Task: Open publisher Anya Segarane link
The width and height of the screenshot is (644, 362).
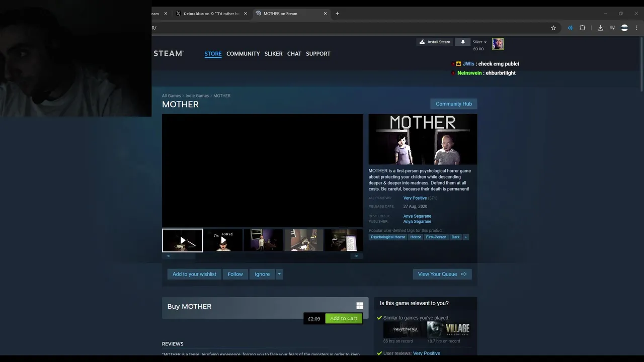Action: 417,221
